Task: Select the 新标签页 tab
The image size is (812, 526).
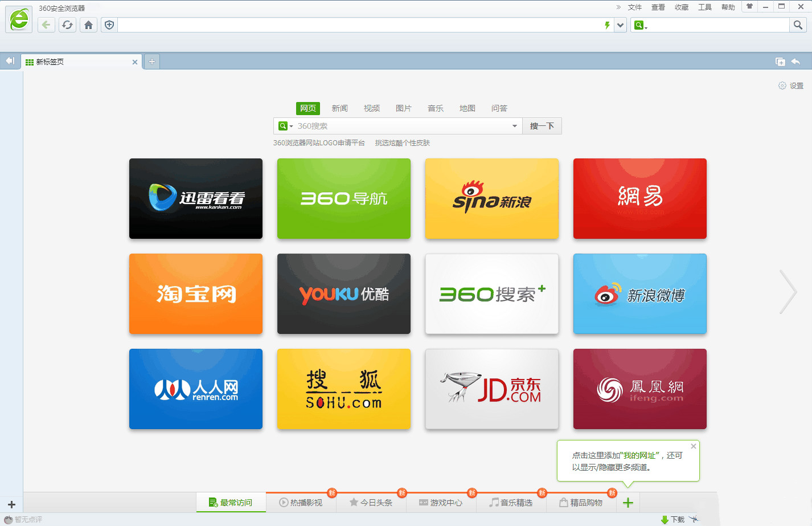Action: (81, 62)
